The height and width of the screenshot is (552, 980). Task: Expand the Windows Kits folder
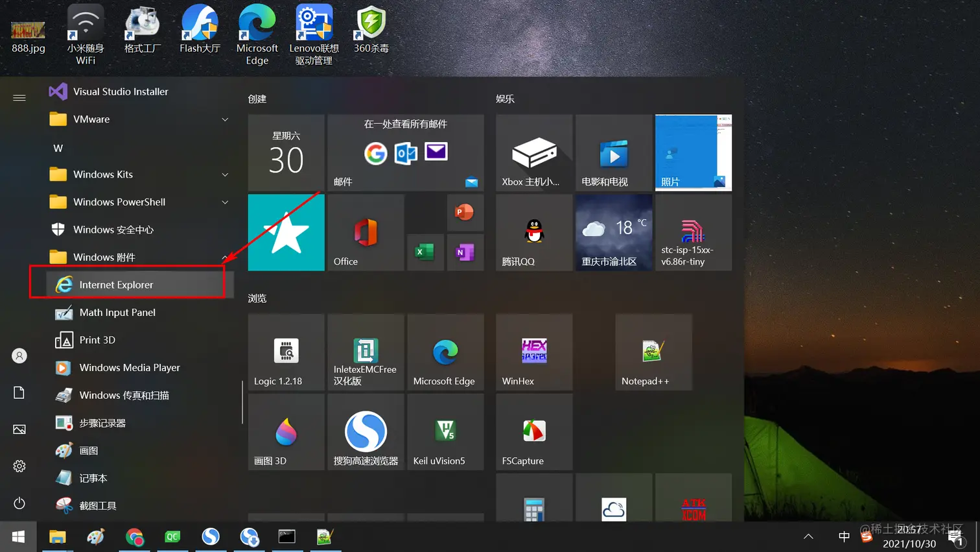click(139, 174)
